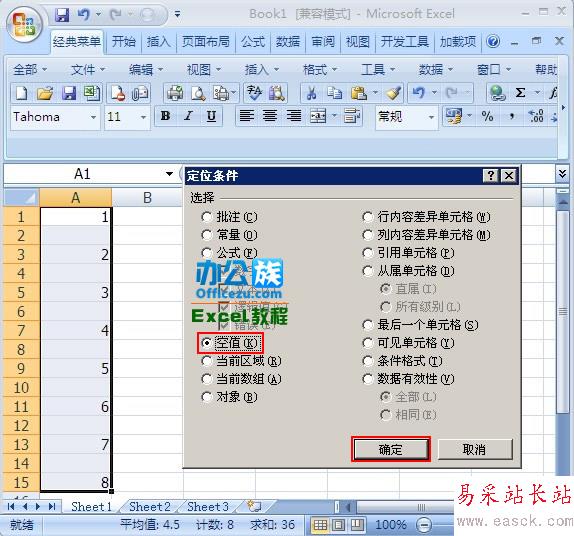Cancel dialog with 取消 button
574x536 pixels.
click(x=475, y=449)
